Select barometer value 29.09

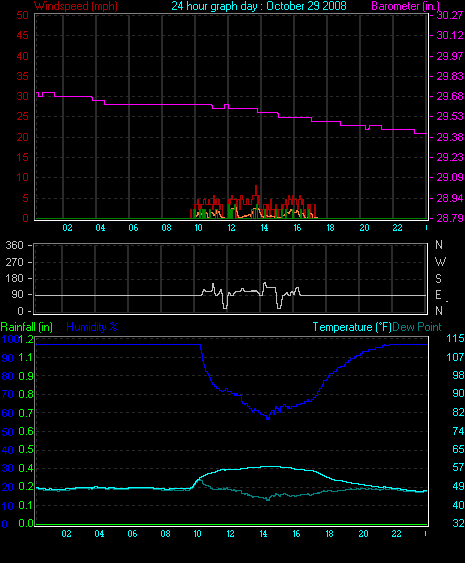tap(450, 177)
